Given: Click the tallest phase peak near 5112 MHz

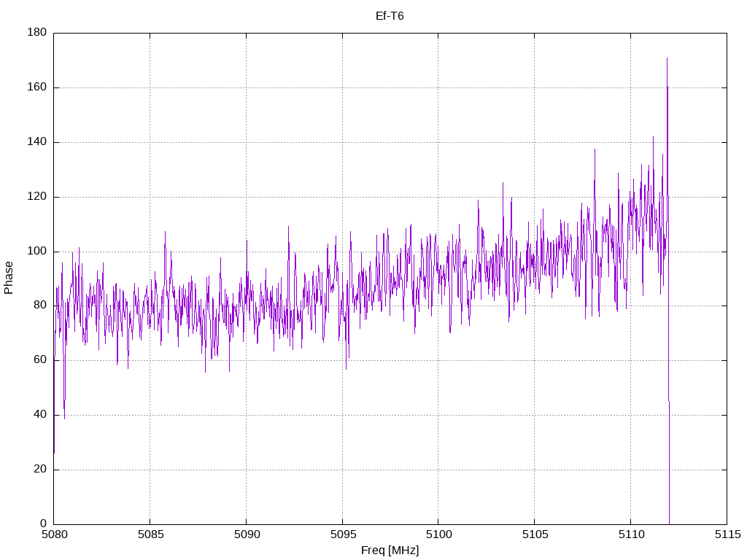Looking at the screenshot, I should (x=667, y=60).
